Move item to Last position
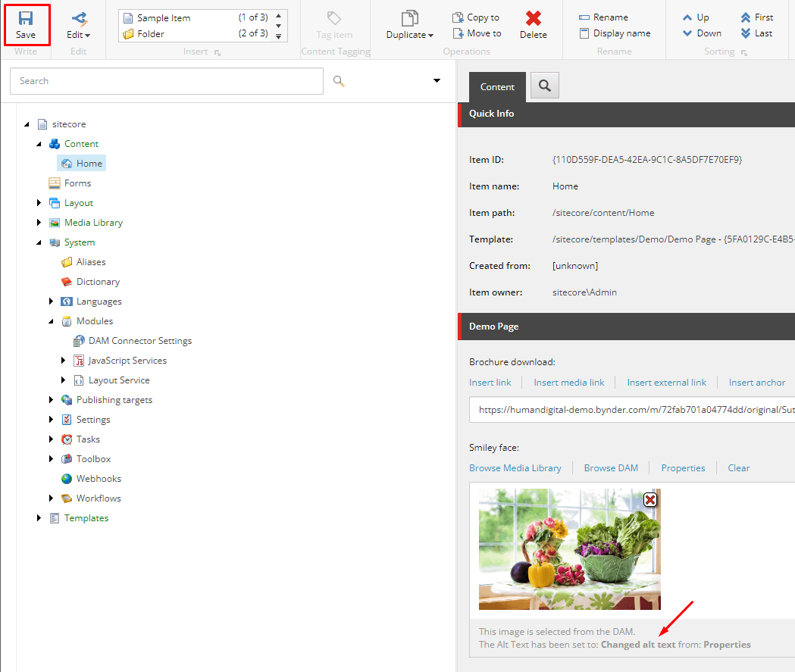The image size is (795, 672). [756, 33]
